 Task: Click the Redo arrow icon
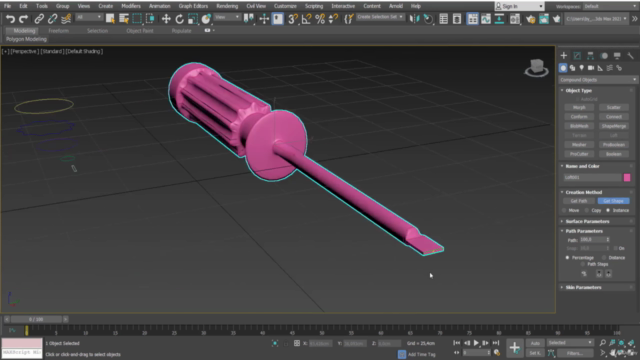pos(24,19)
